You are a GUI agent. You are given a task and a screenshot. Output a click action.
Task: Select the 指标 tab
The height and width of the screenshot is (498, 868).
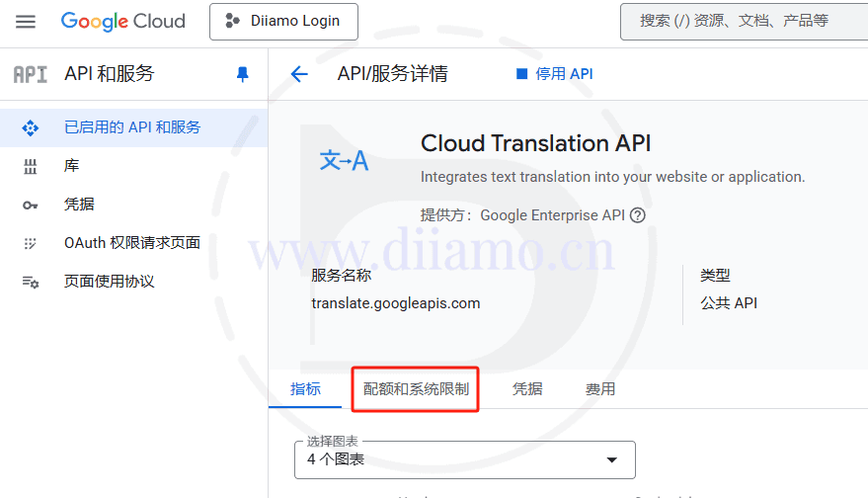point(305,389)
